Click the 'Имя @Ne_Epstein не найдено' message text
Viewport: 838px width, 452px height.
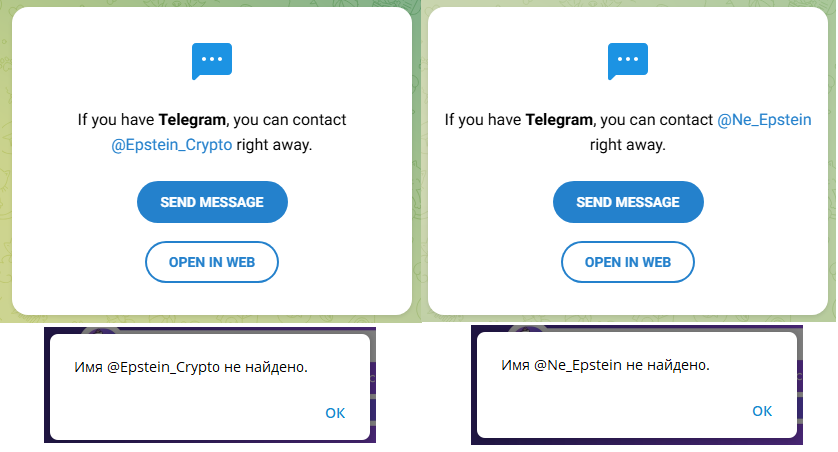point(605,365)
